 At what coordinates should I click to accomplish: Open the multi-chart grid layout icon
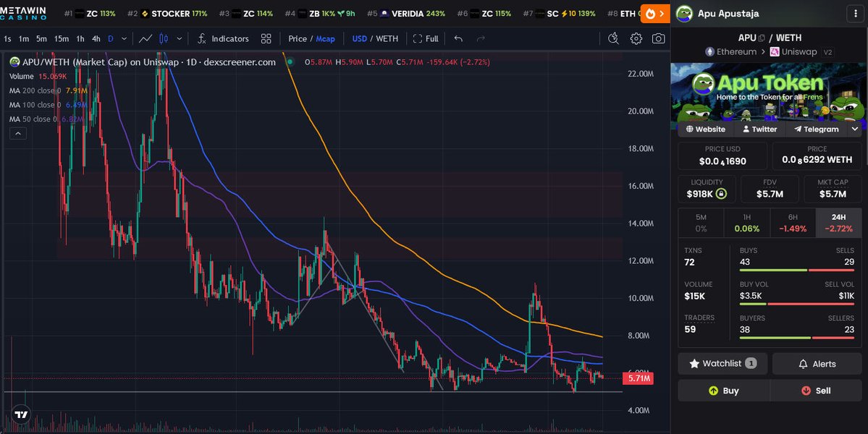tap(266, 39)
